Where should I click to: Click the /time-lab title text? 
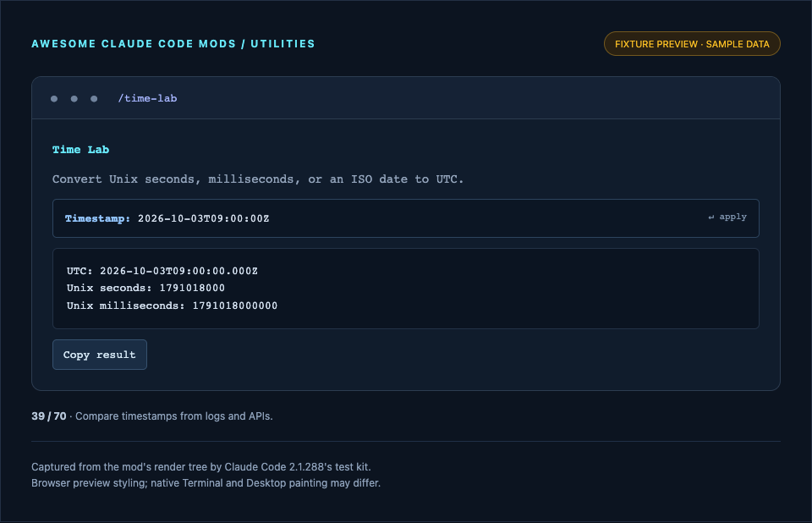[147, 98]
